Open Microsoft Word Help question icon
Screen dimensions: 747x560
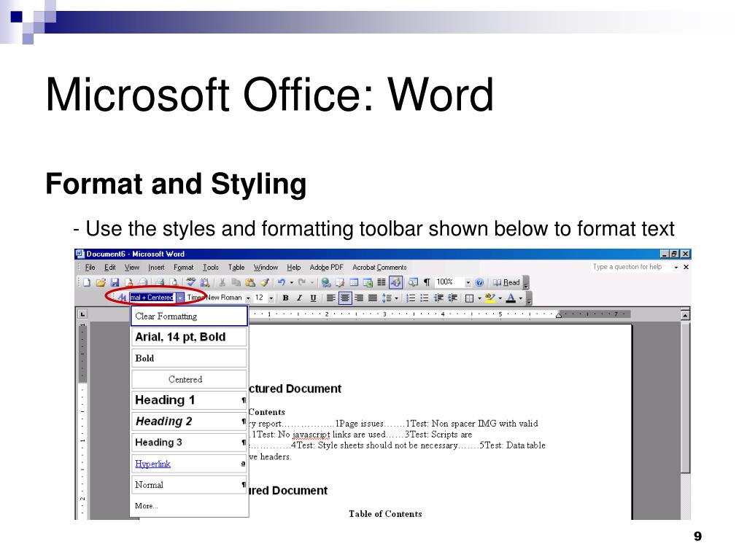(x=479, y=282)
